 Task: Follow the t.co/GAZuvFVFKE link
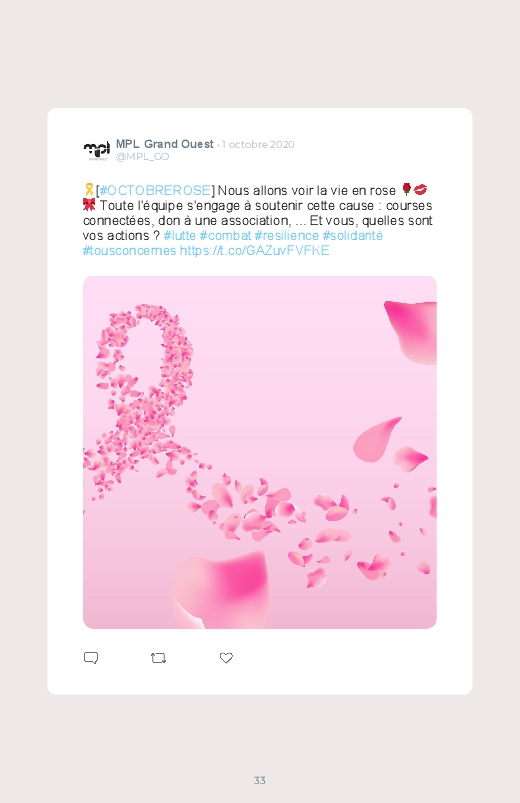click(x=254, y=250)
